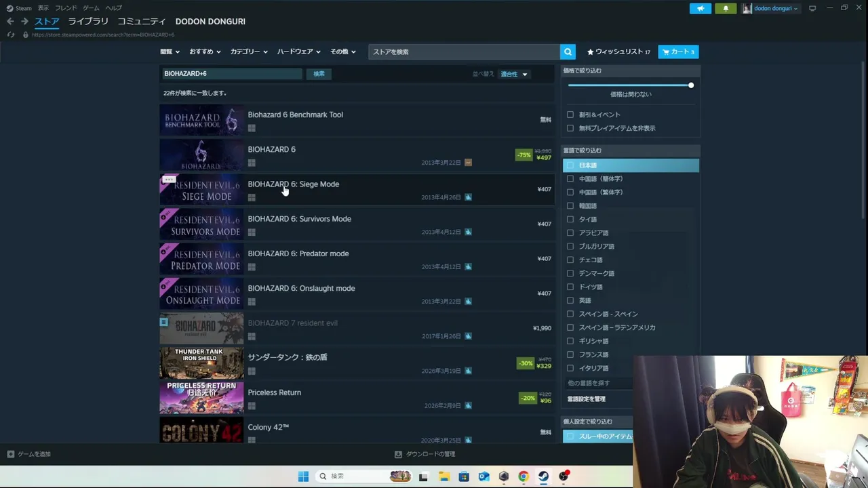Open the announcements megaphone button
The image size is (868, 488).
click(701, 8)
